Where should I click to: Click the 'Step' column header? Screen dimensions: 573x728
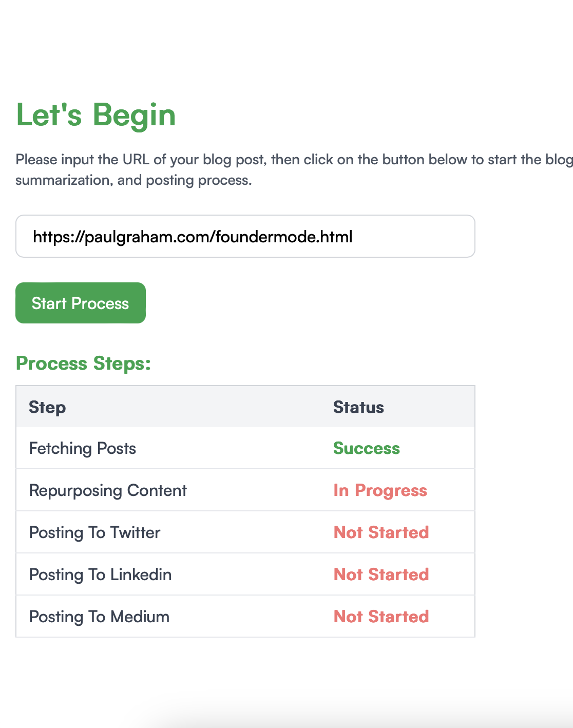point(47,407)
